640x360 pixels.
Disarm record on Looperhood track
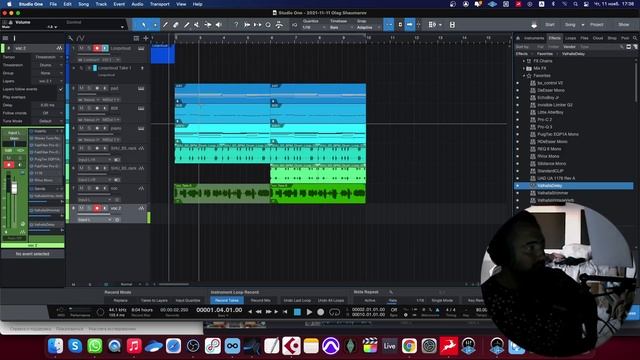tap(97, 48)
